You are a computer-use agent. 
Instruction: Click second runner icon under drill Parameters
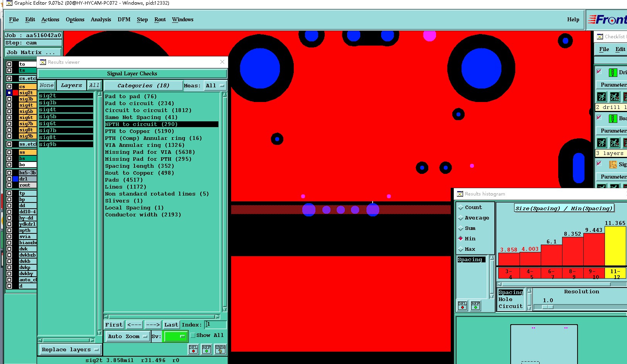pos(615,97)
